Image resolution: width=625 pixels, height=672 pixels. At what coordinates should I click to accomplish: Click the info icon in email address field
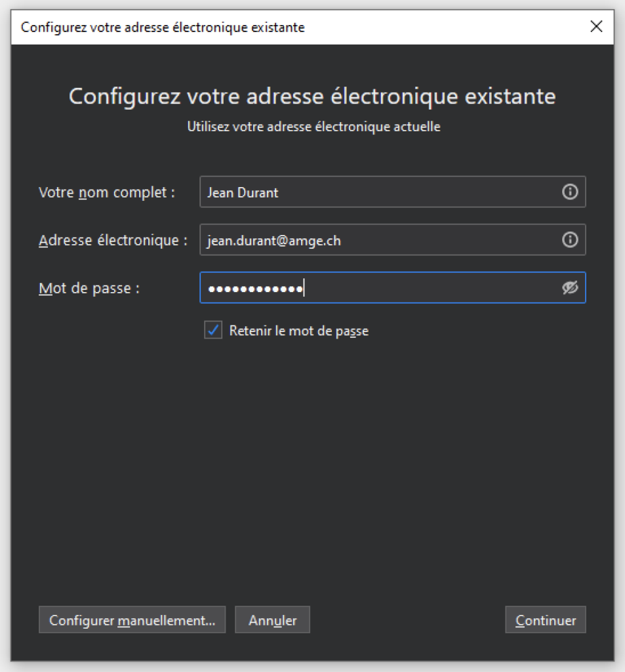tap(570, 240)
